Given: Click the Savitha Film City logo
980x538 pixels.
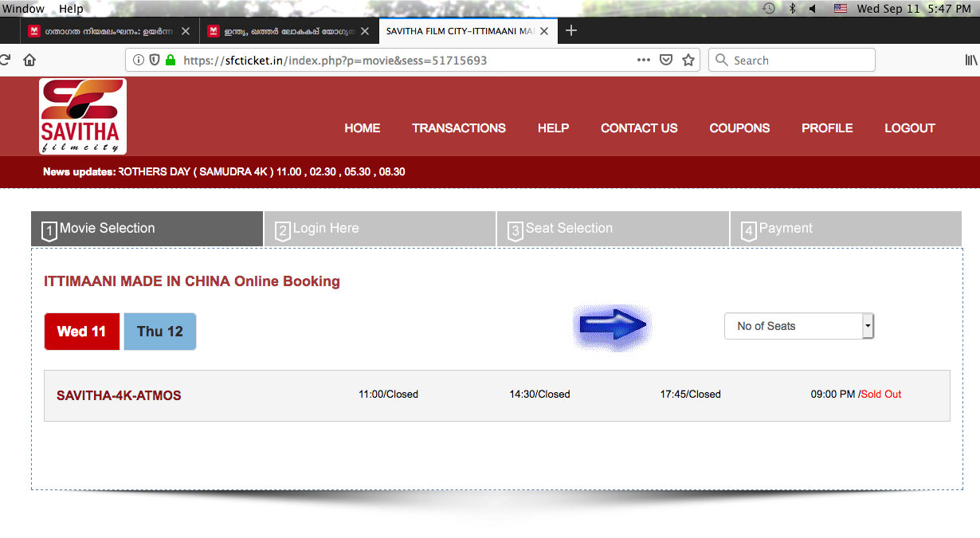Looking at the screenshot, I should click(83, 116).
